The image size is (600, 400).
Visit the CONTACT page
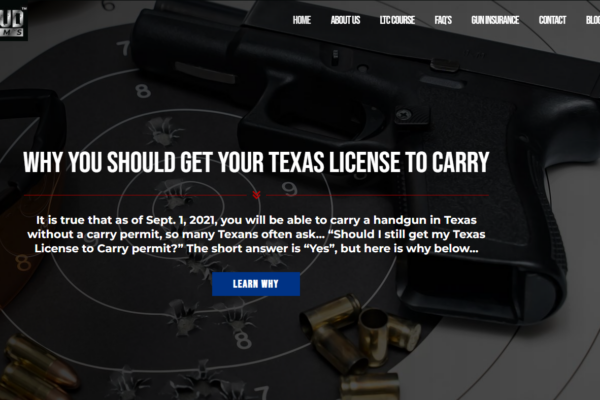pyautogui.click(x=552, y=20)
